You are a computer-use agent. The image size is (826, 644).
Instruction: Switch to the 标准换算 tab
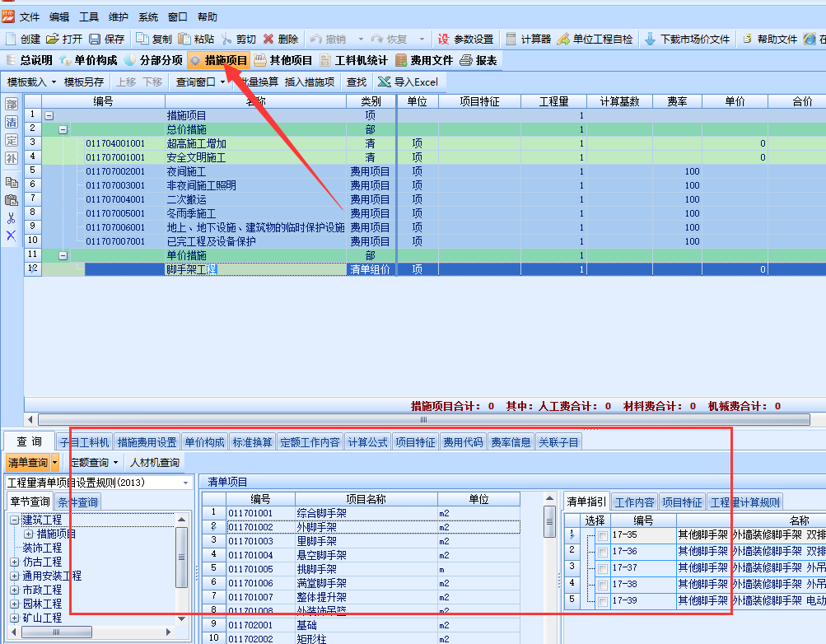click(x=252, y=442)
